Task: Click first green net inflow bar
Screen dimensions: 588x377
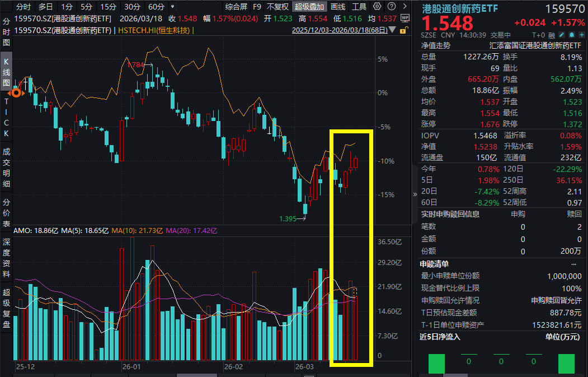Action: [x=436, y=364]
